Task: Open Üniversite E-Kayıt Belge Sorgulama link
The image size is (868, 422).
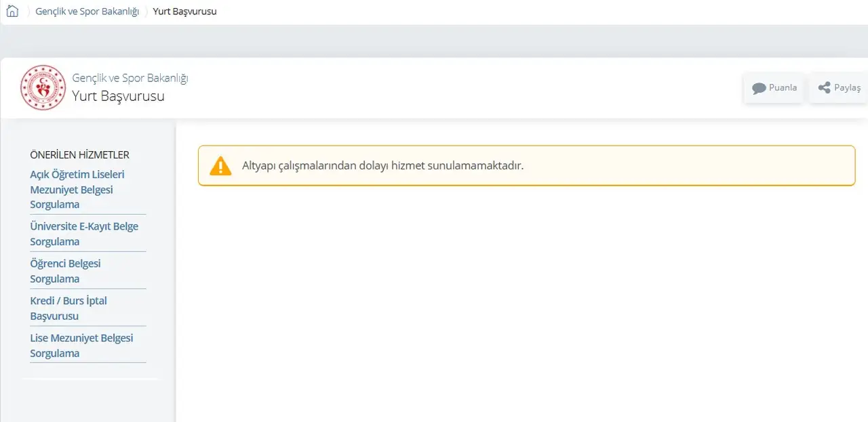Action: (x=84, y=234)
